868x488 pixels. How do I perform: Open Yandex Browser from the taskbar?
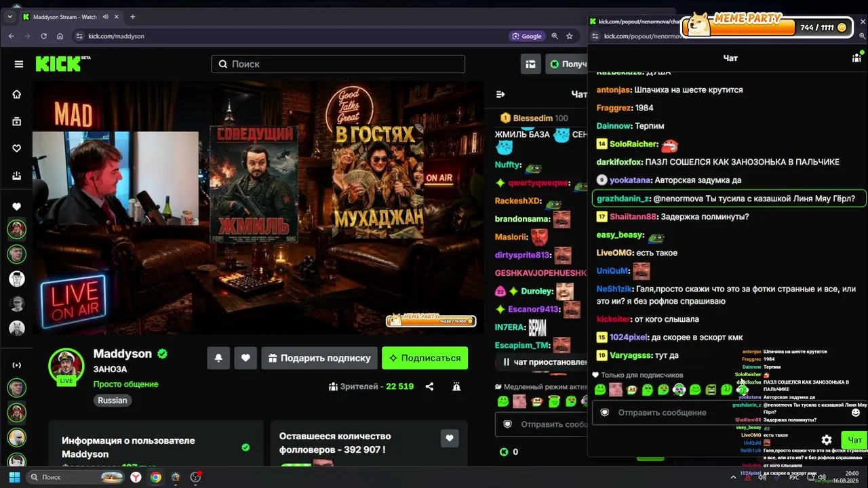136,477
